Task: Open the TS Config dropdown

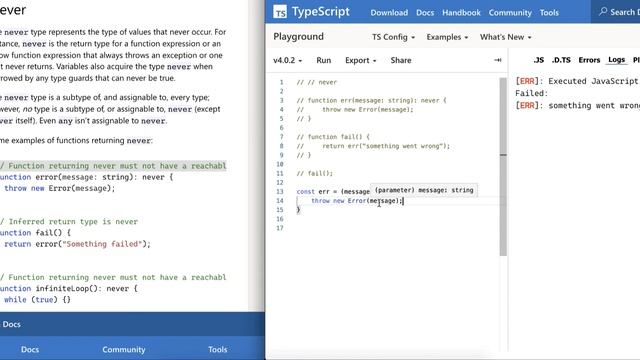Action: pos(393,37)
